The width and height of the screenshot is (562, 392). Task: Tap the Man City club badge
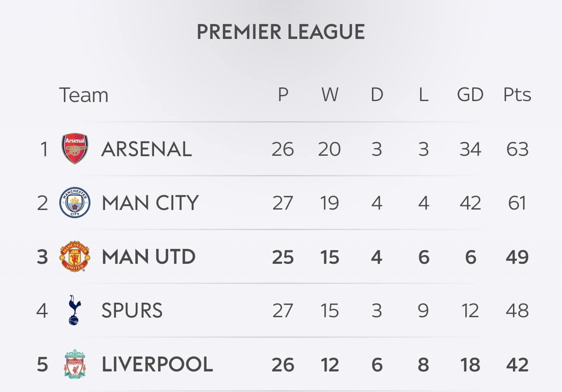tap(75, 203)
